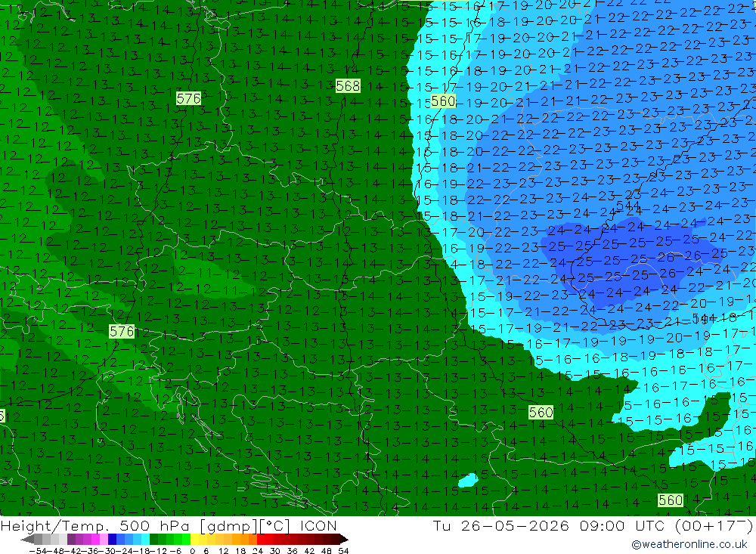Select the bright yellow swatch in the legend

tap(194, 540)
